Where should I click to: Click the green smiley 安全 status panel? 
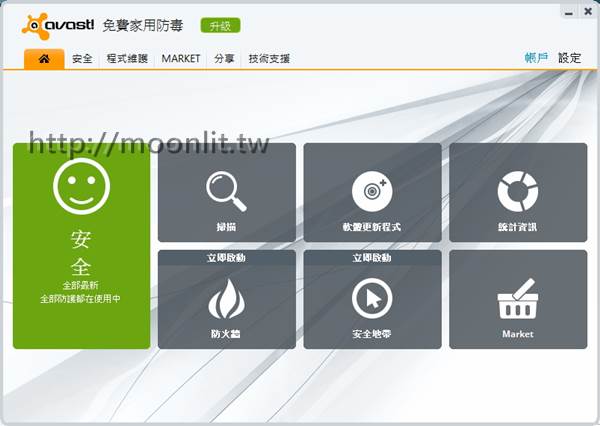[x=82, y=245]
